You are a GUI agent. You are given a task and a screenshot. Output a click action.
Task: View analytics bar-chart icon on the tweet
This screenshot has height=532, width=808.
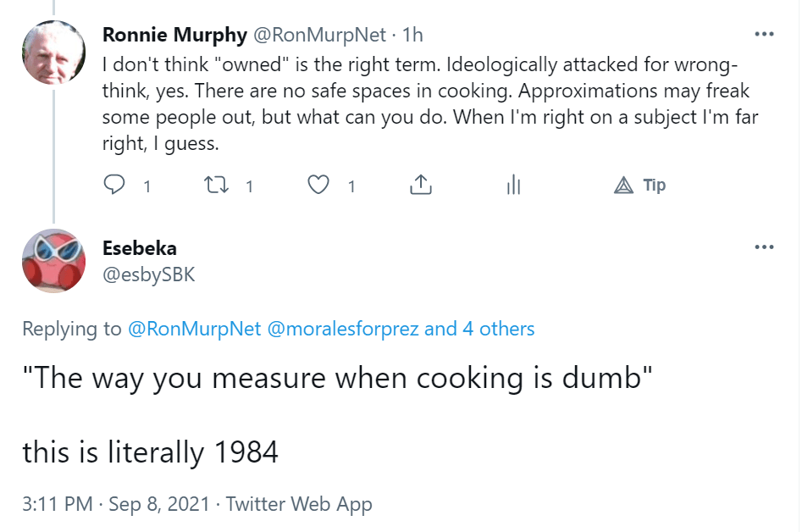tap(512, 185)
